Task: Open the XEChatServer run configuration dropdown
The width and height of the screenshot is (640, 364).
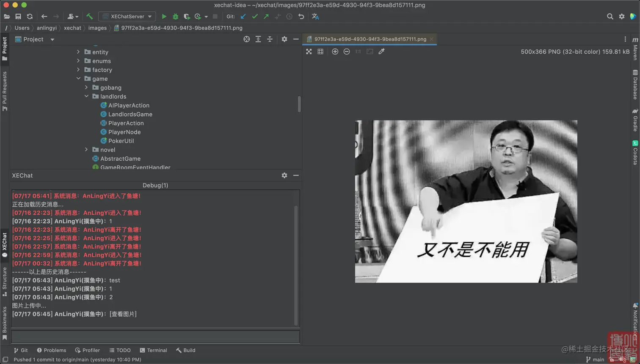Action: click(x=127, y=16)
